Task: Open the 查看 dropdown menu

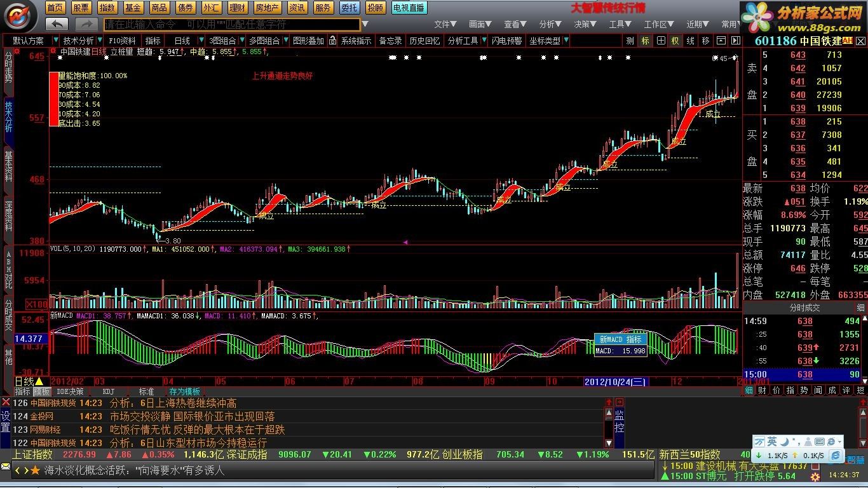Action: click(x=515, y=24)
